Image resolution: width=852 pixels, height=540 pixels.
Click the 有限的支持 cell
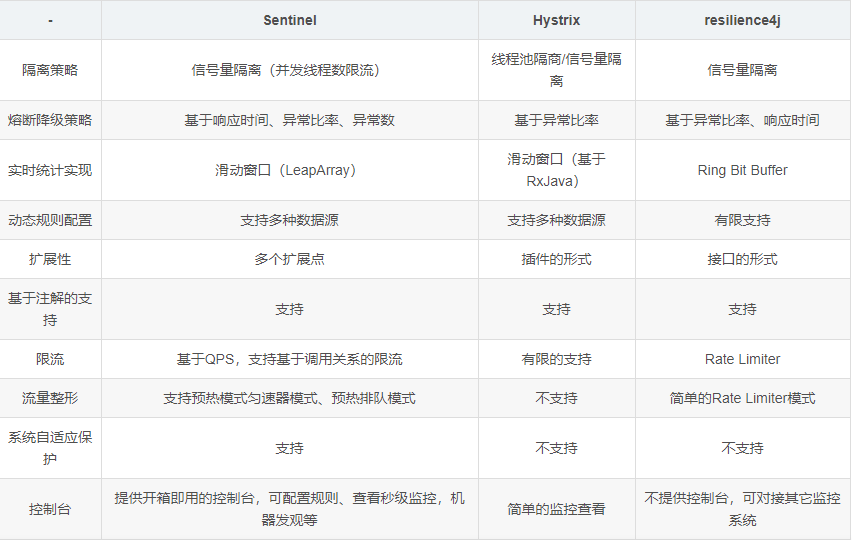[x=556, y=359]
